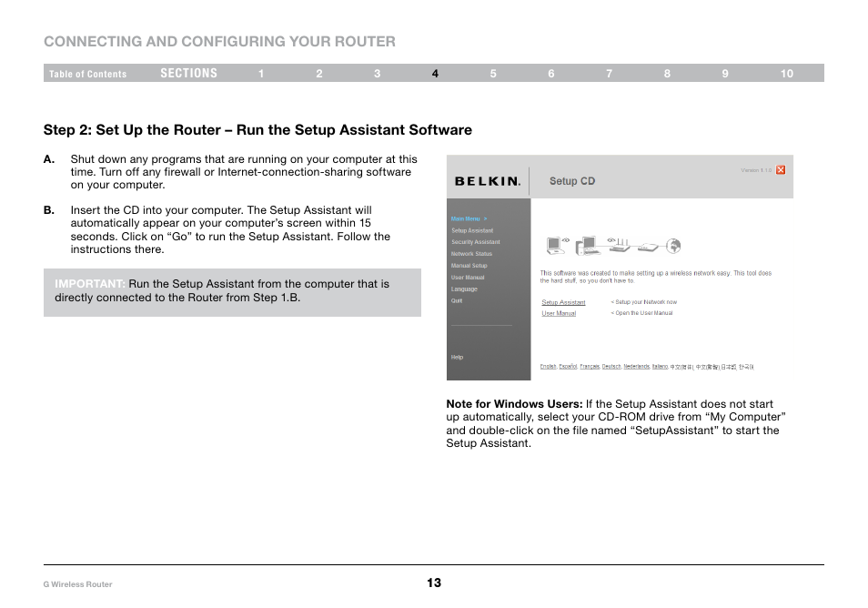Jump to section 9 in the navigation bar
The width and height of the screenshot is (868, 608).
click(x=725, y=74)
